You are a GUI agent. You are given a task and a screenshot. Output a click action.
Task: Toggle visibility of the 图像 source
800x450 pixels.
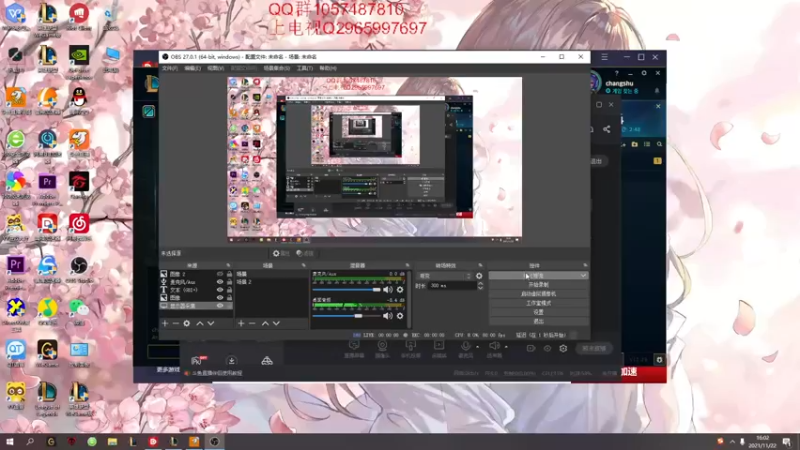pos(220,297)
